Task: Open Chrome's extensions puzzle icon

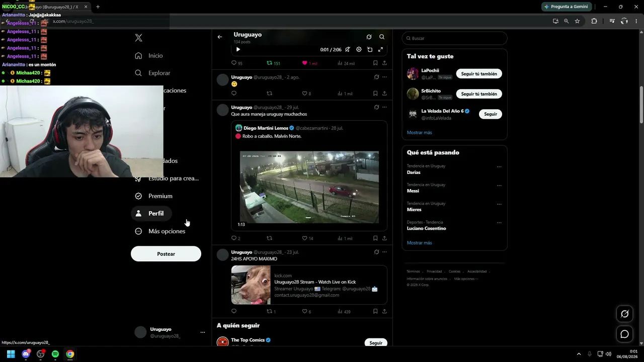Action: click(594, 21)
